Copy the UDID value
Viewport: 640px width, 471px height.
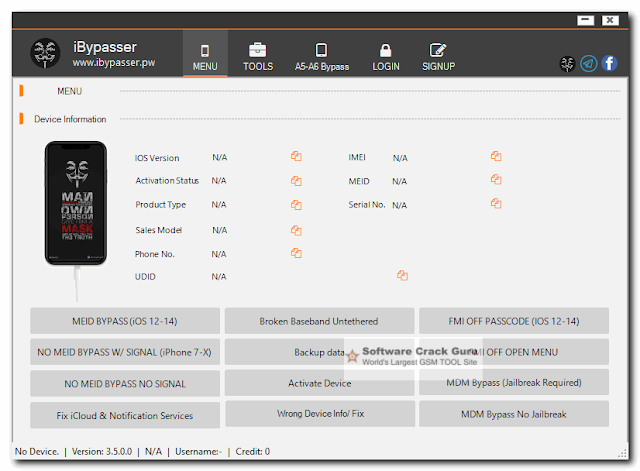click(402, 275)
